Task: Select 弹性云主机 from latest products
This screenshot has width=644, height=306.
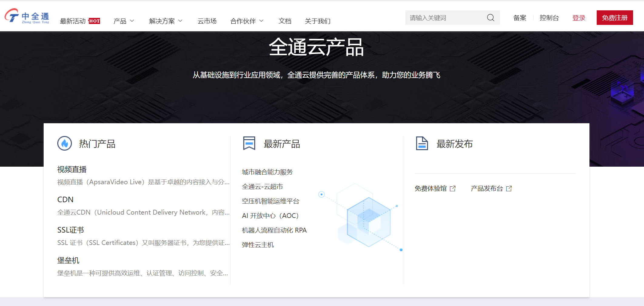Action: [x=258, y=245]
